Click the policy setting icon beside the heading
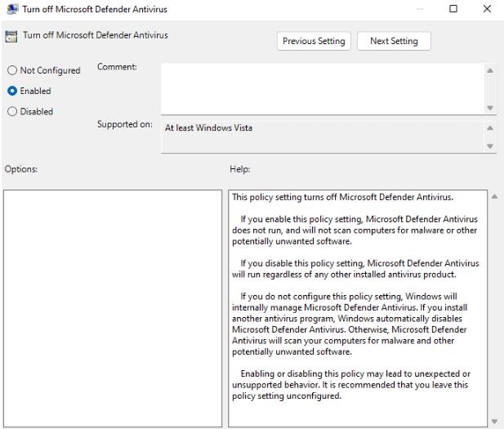 [x=11, y=37]
